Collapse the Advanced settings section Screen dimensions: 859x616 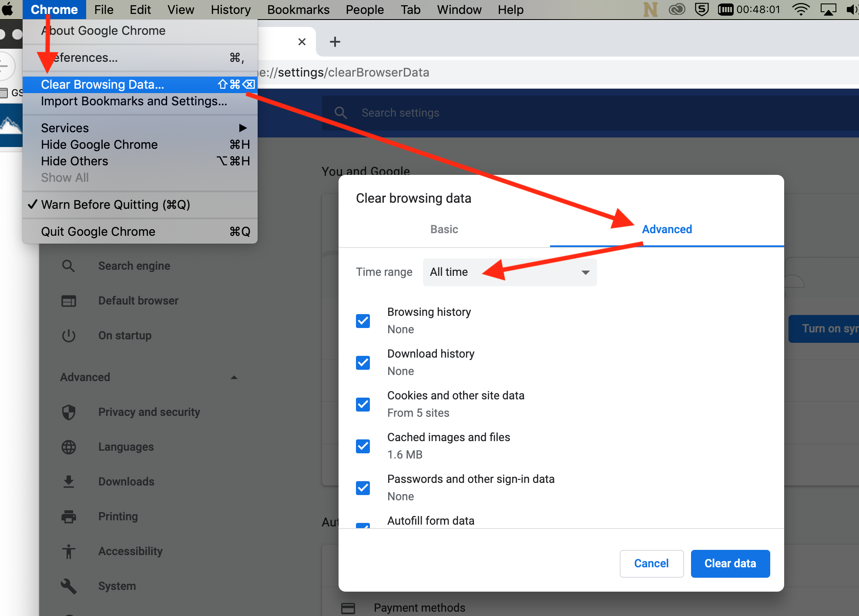[234, 377]
